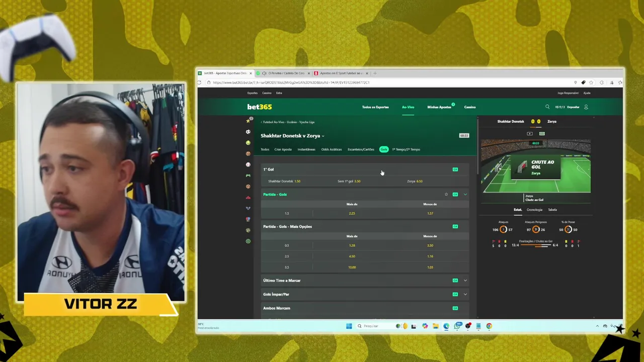Open Todos os Esportes in header
The height and width of the screenshot is (362, 644).
[375, 107]
